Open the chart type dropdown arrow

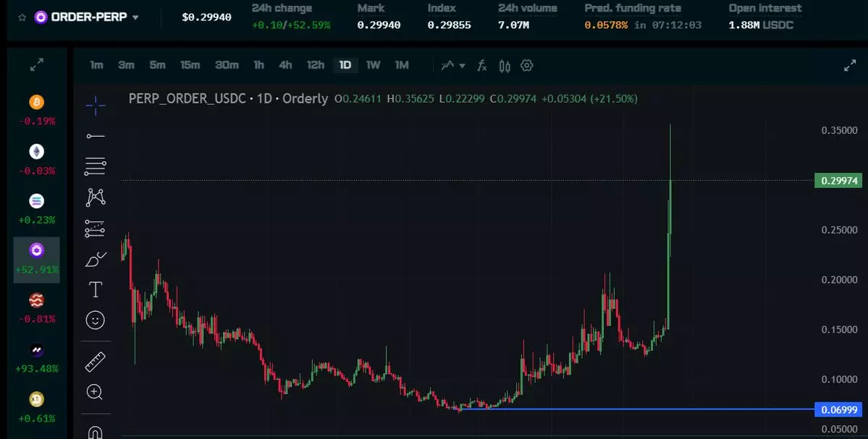[463, 66]
